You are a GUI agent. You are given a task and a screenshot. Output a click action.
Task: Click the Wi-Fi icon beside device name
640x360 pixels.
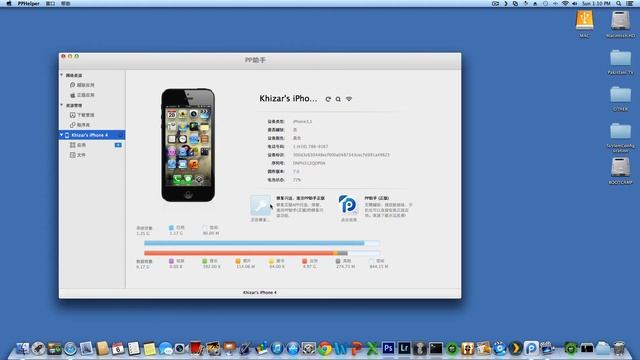click(x=349, y=99)
